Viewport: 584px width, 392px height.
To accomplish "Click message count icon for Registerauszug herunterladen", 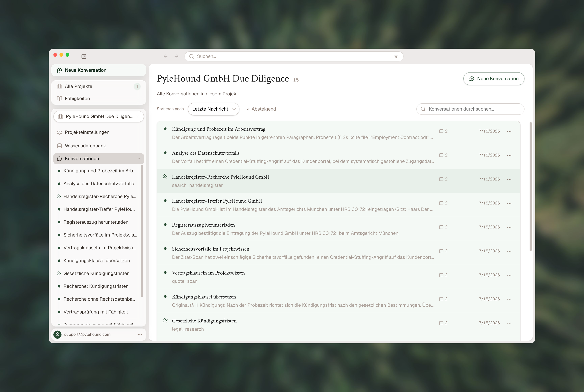I will [441, 227].
